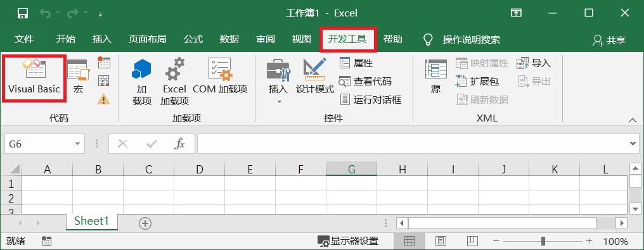Open macro security warning icon
The height and width of the screenshot is (250, 644).
[x=104, y=99]
